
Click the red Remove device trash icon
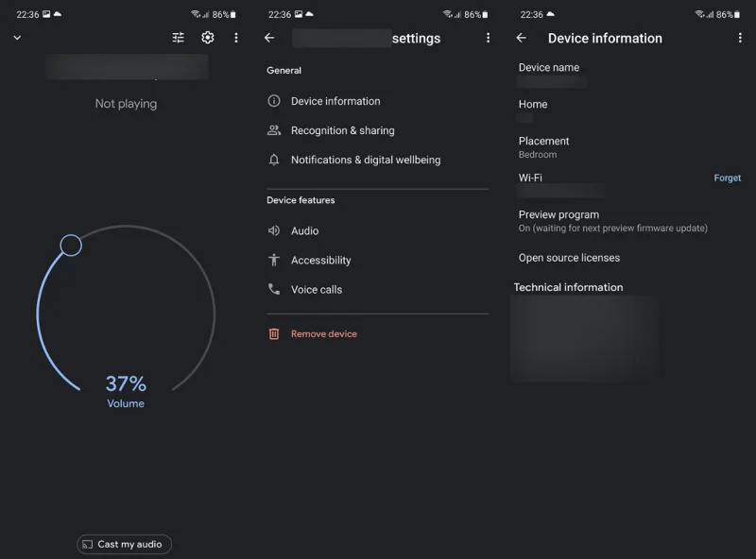click(x=274, y=334)
